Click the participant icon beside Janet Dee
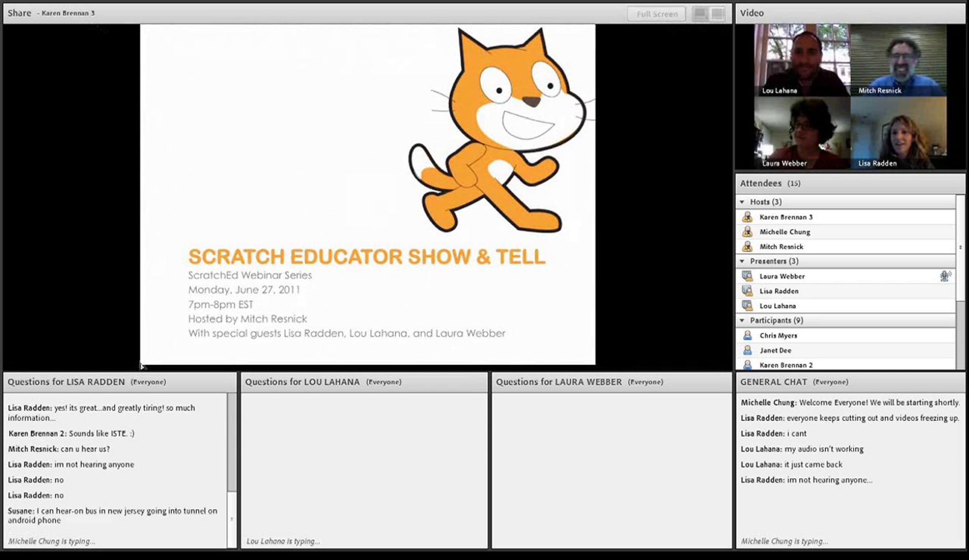 [747, 350]
